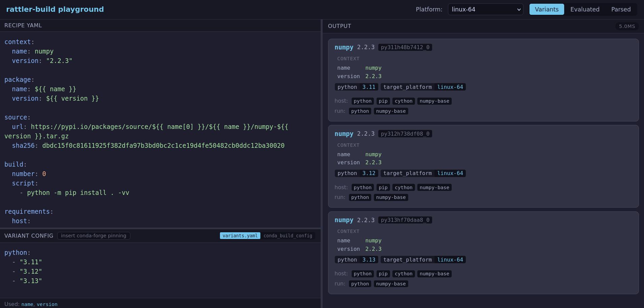The height and width of the screenshot is (308, 644).
Task: Click the rattler-build playground title
Action: click(55, 9)
